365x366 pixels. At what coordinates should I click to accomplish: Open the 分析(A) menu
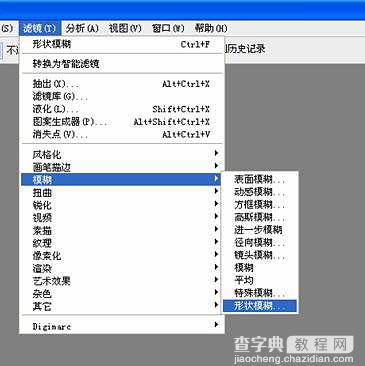pos(82,28)
